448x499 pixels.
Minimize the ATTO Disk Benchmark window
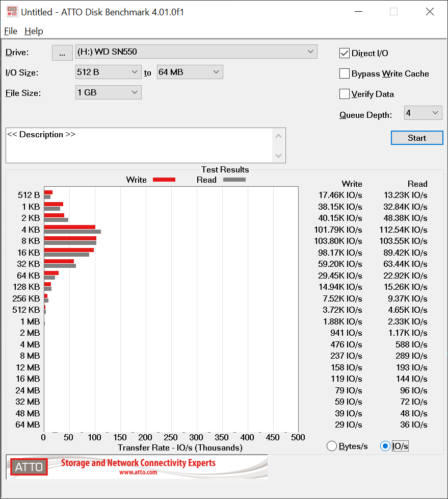(359, 12)
